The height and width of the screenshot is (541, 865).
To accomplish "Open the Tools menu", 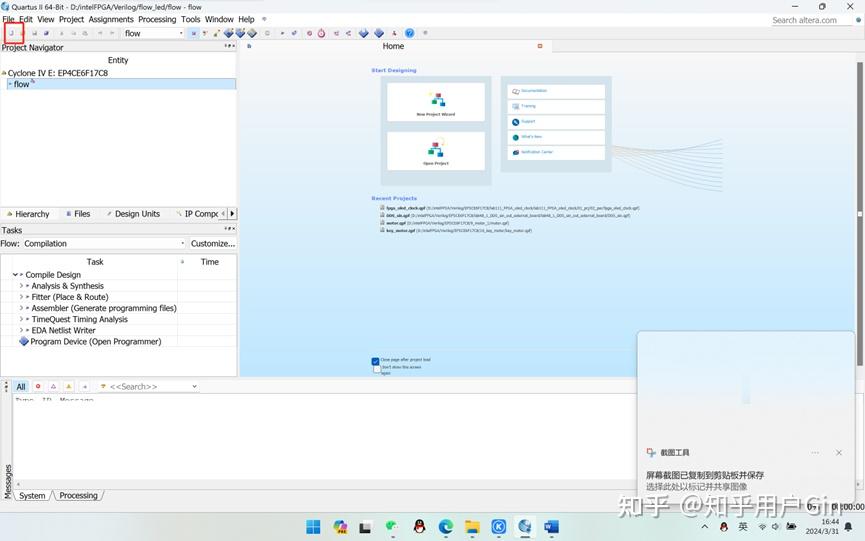I will (190, 19).
